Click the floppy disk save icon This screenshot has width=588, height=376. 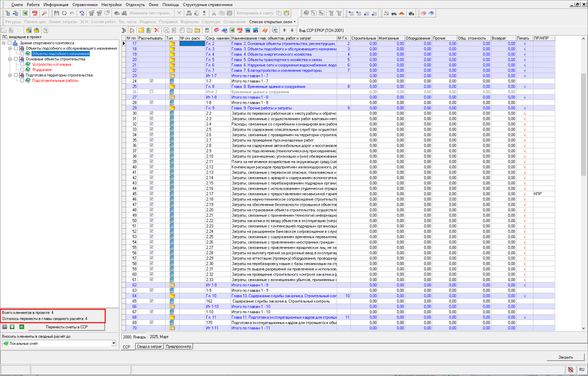[56, 13]
